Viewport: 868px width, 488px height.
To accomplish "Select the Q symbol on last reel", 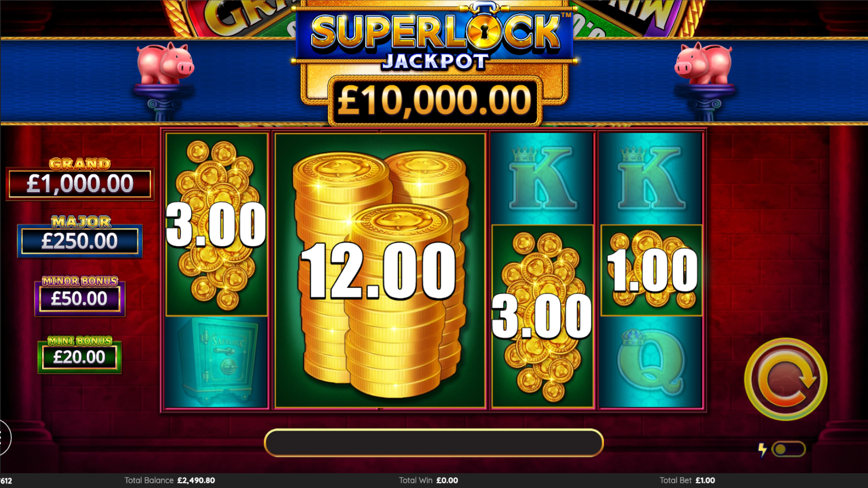I will click(x=651, y=362).
